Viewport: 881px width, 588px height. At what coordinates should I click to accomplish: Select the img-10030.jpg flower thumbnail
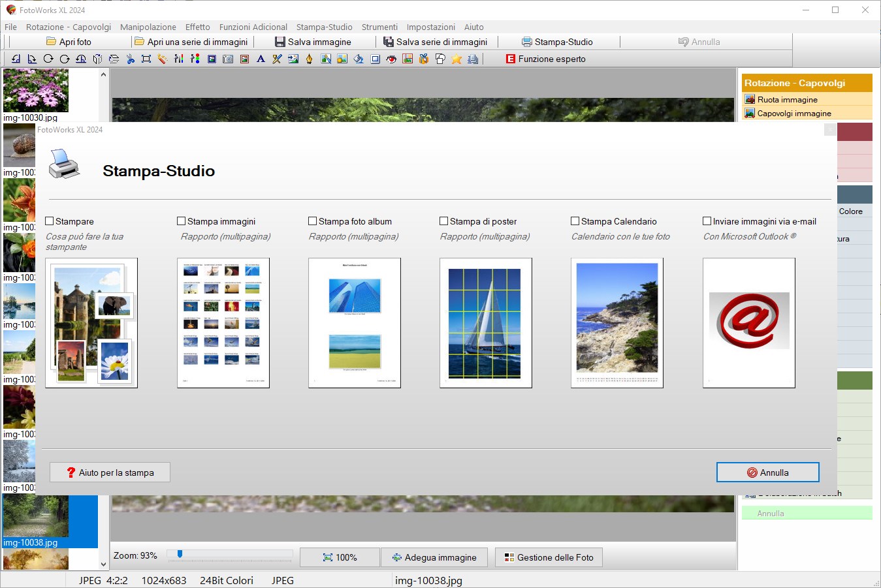(x=36, y=91)
